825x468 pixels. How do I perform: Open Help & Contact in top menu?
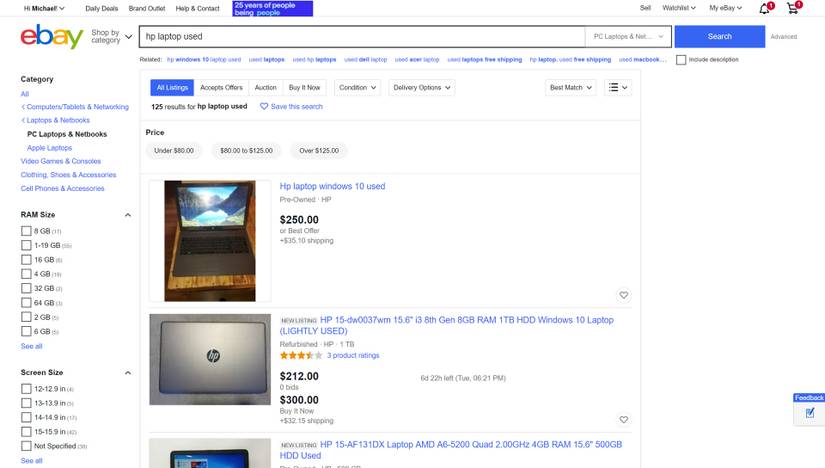197,8
